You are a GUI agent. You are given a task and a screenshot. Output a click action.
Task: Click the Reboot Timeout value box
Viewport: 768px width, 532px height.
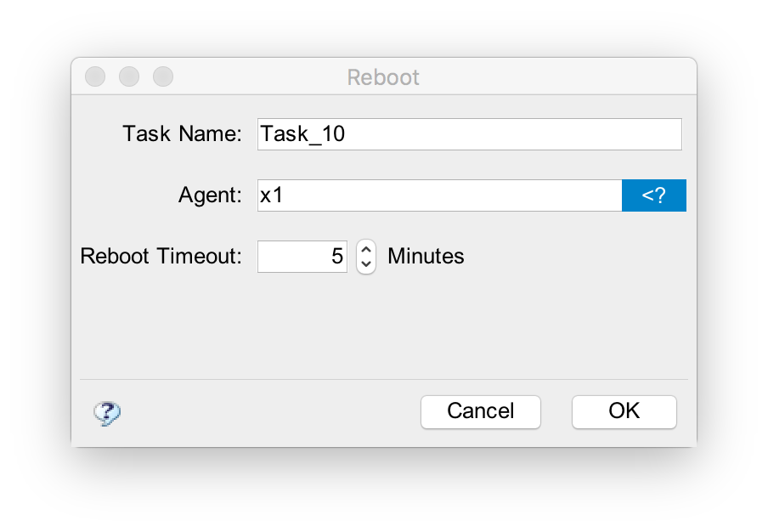coord(302,256)
